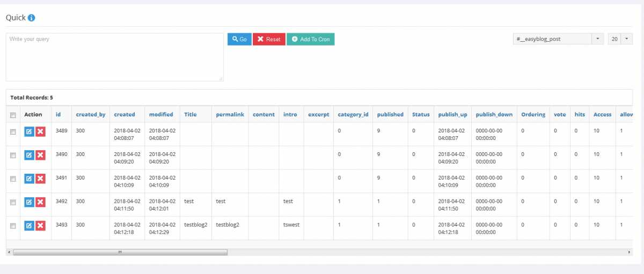Select the checkbox for row 3492
This screenshot has height=274, width=644.
13,202
